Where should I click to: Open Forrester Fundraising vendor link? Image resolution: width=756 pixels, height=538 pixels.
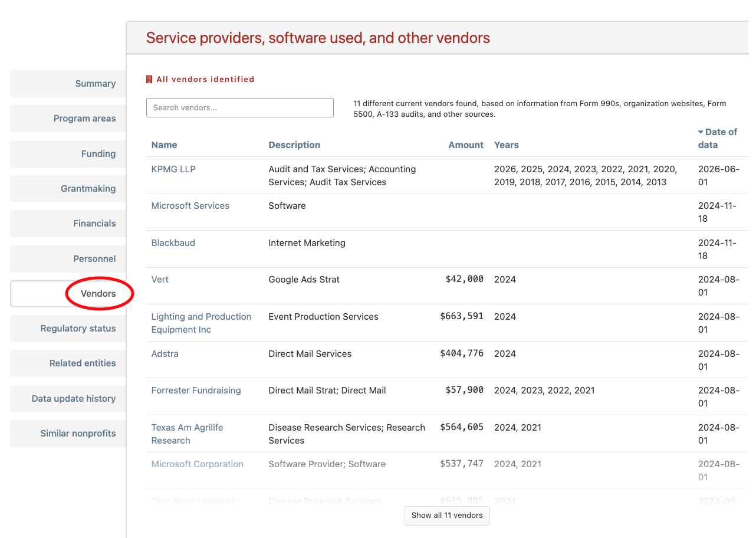point(196,391)
